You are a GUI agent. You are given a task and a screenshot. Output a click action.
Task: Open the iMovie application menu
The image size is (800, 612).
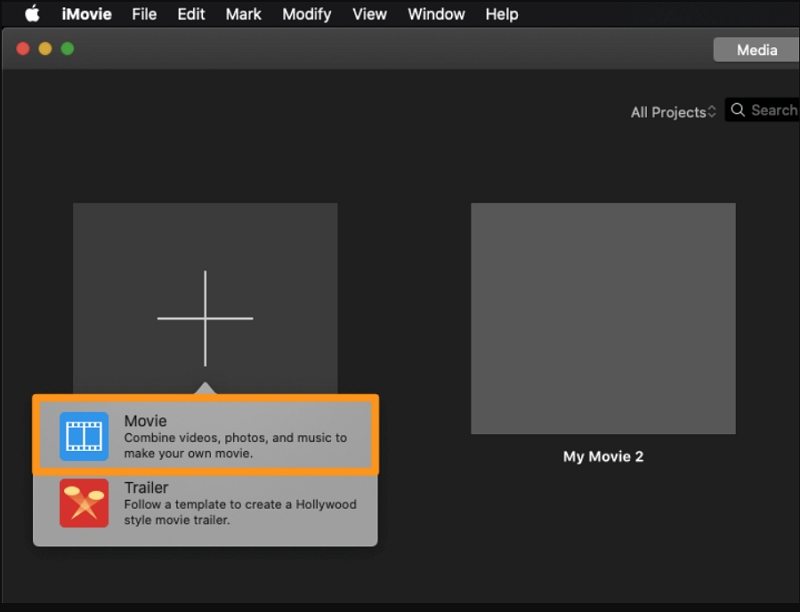(86, 14)
